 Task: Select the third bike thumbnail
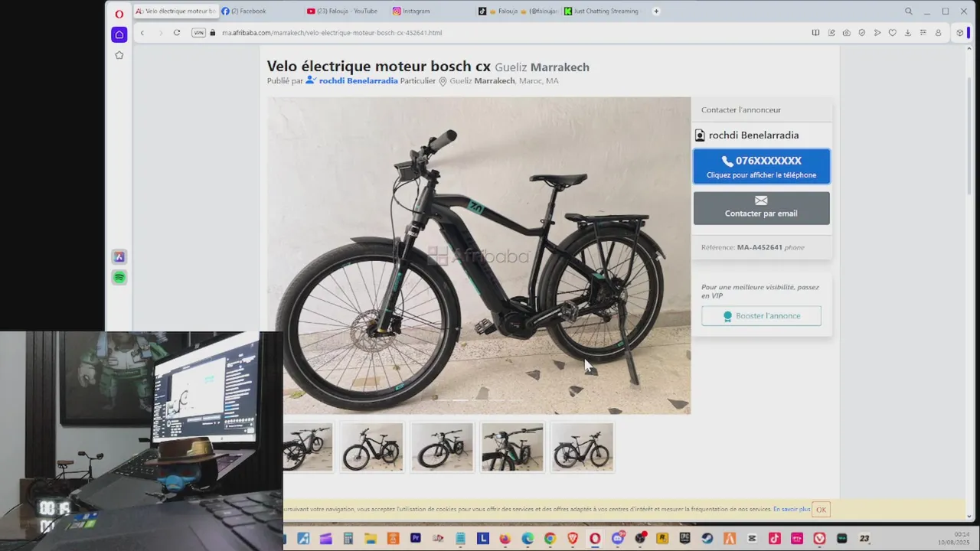(442, 448)
